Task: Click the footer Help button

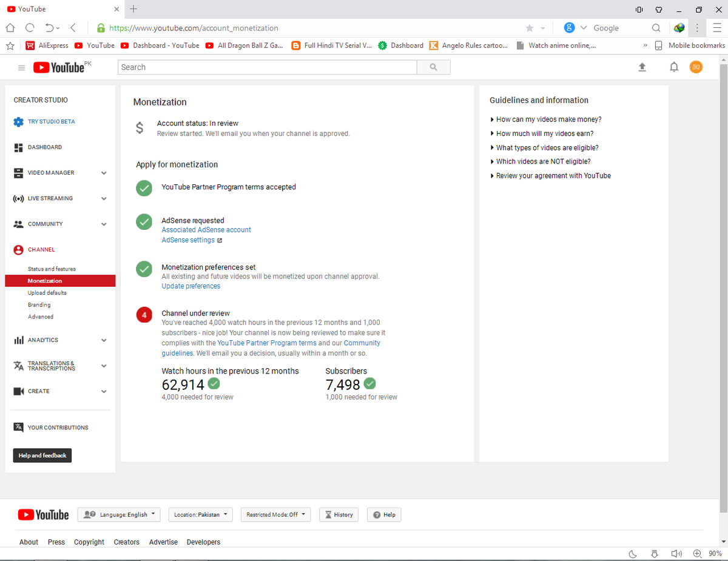Action: [x=384, y=514]
